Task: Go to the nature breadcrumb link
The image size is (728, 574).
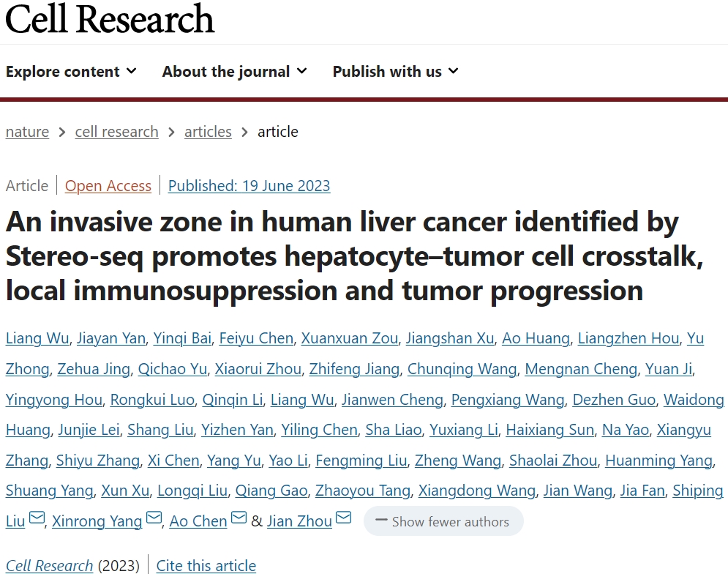Action: [x=27, y=132]
